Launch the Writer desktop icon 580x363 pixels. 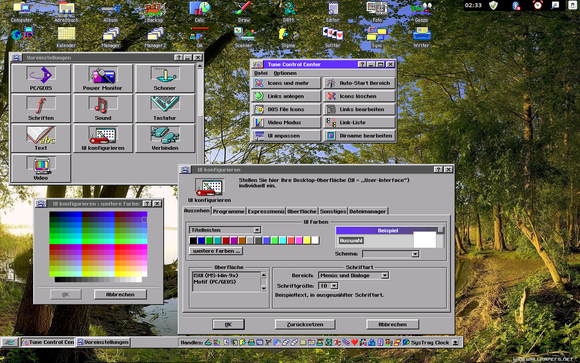click(421, 37)
